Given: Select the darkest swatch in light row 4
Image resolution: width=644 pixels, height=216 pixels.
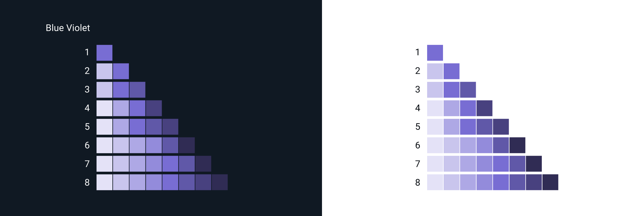Looking at the screenshot, I should tap(484, 108).
